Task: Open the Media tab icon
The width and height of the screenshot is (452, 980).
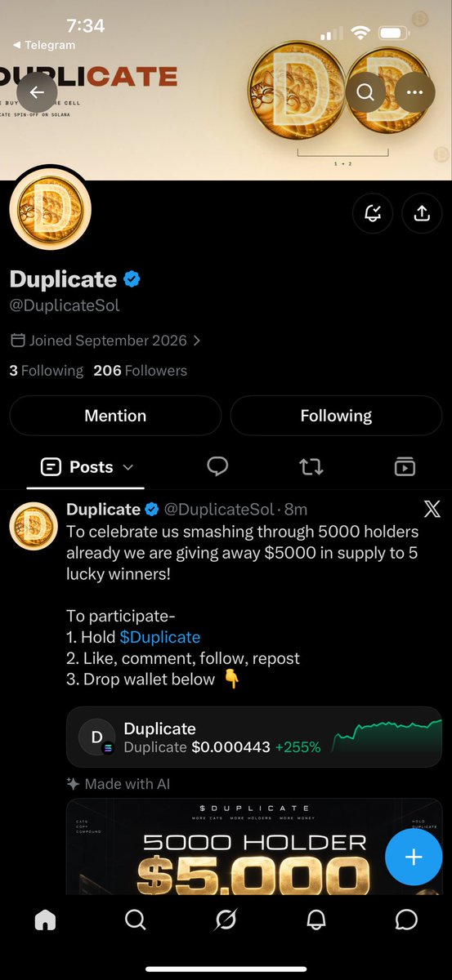Action: 405,466
